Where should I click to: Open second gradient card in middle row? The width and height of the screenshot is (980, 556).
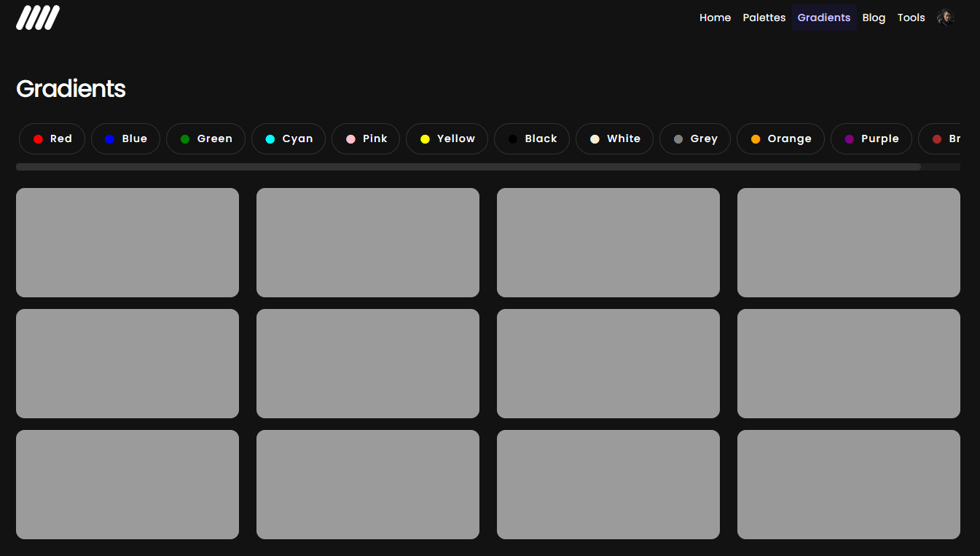[x=368, y=364]
